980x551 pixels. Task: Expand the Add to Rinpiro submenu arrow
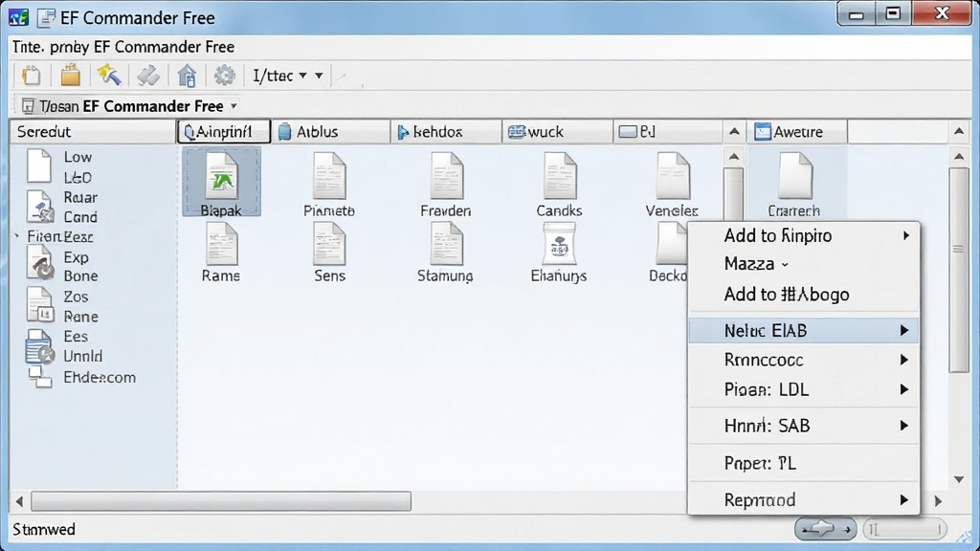click(x=905, y=235)
